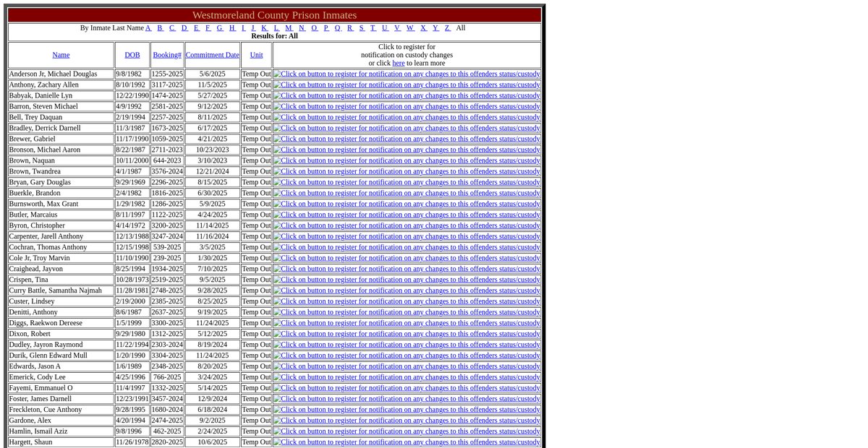
Task: Filter inmates by last name letter M
Action: click(x=289, y=28)
